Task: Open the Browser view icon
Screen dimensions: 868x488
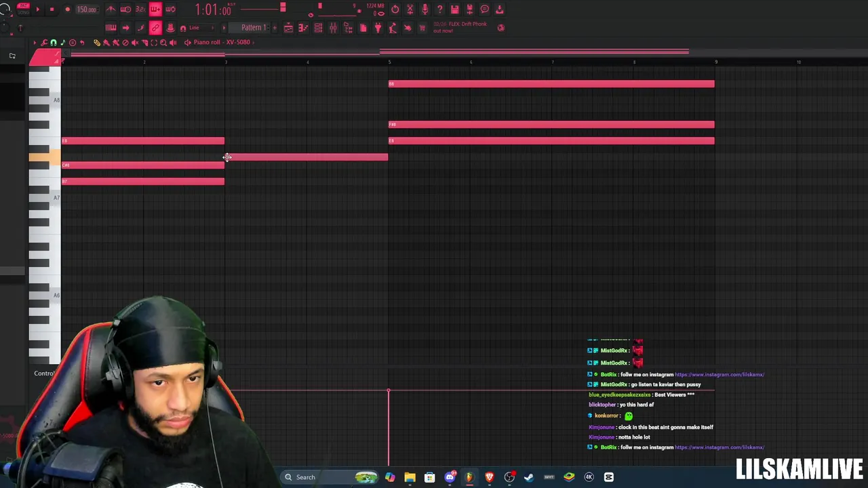Action: (x=348, y=28)
